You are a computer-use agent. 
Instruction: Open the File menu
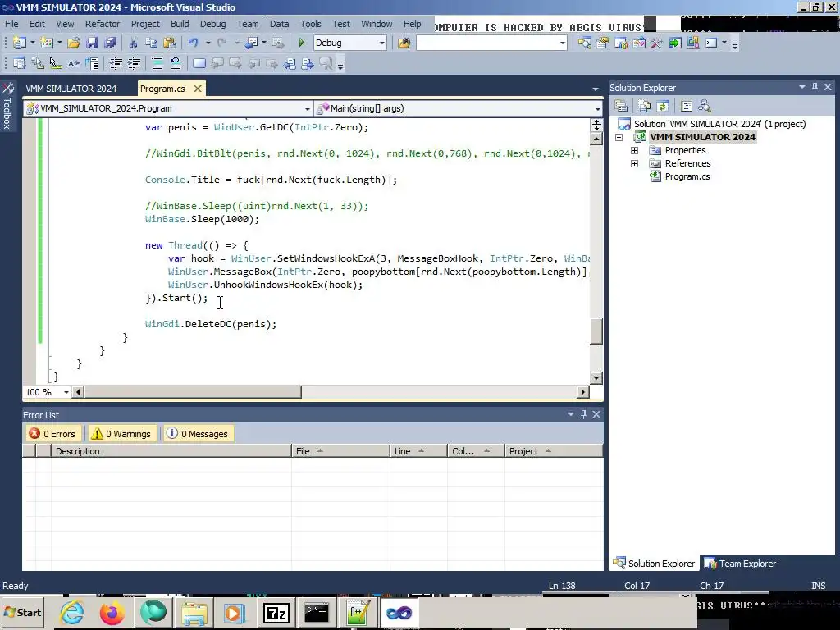pyautogui.click(x=11, y=24)
